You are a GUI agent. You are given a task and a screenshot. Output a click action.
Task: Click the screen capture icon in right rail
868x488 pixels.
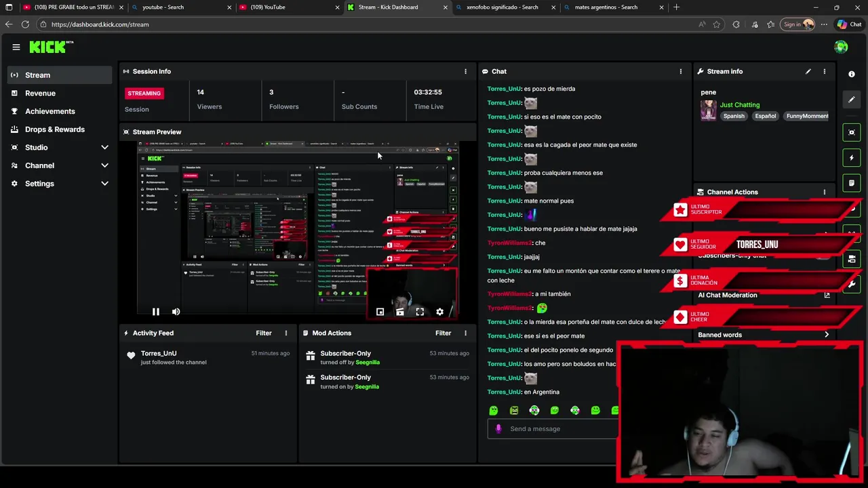coord(852,132)
